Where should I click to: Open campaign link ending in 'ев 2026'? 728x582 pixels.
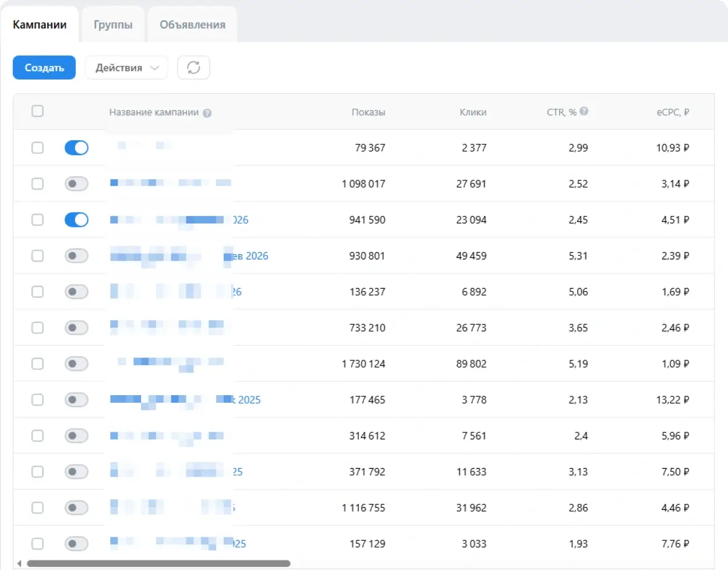[189, 256]
